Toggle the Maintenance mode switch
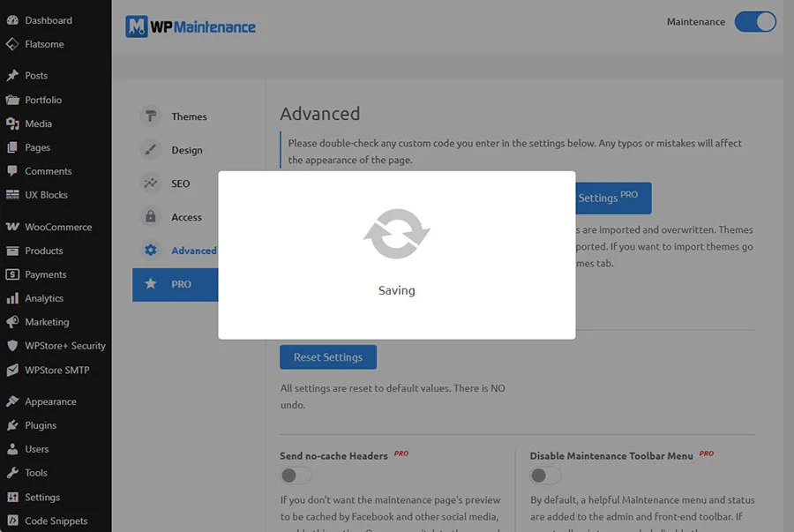 pyautogui.click(x=755, y=22)
